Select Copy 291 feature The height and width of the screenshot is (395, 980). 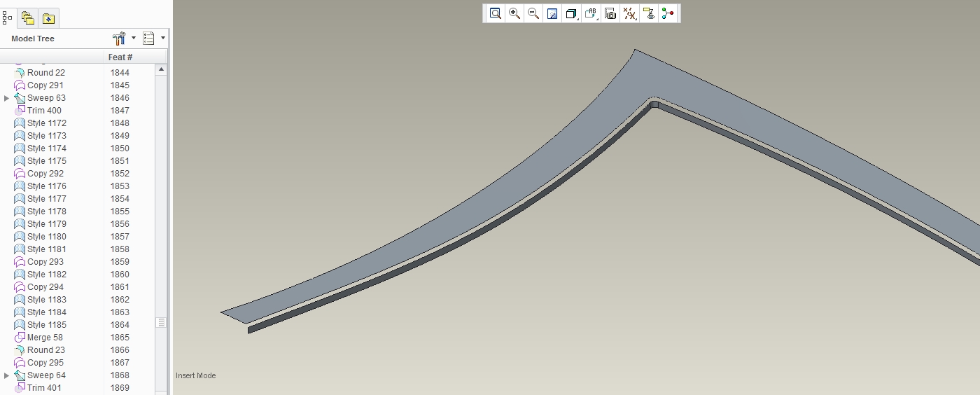click(x=45, y=85)
